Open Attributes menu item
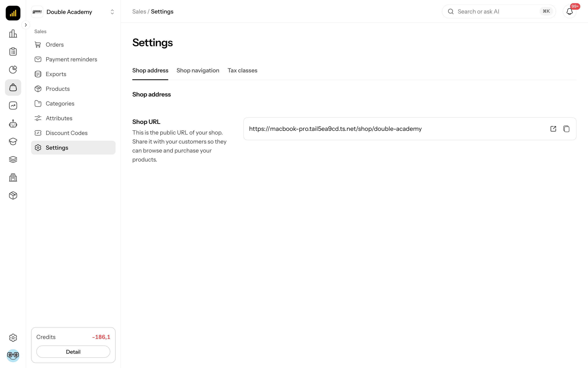 click(73, 118)
